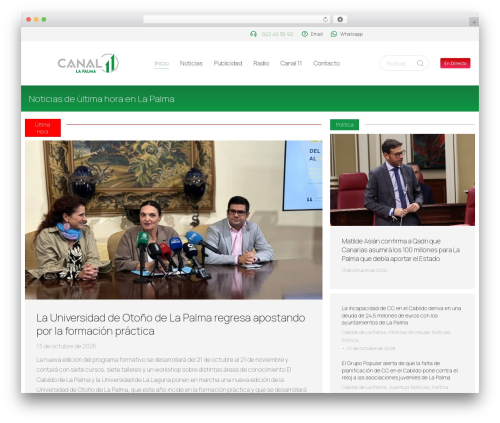Select the Última Hora red tag
This screenshot has width=500, height=423.
coord(43,128)
